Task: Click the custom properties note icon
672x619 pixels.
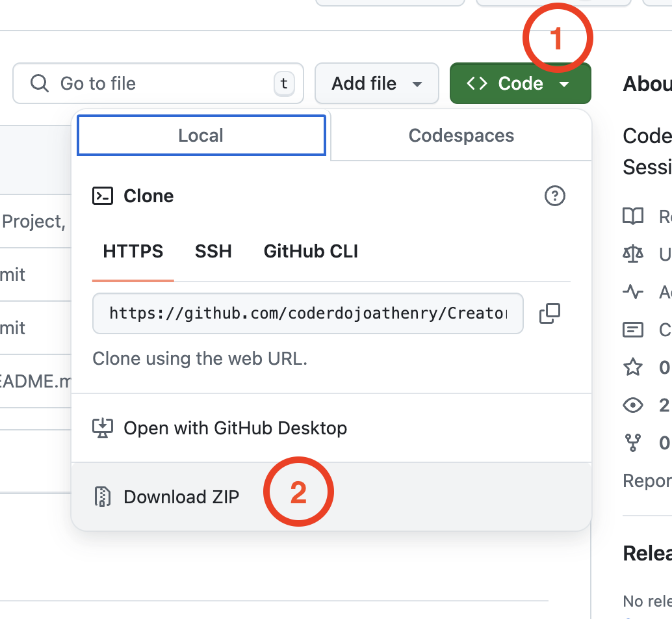Action: pos(633,330)
